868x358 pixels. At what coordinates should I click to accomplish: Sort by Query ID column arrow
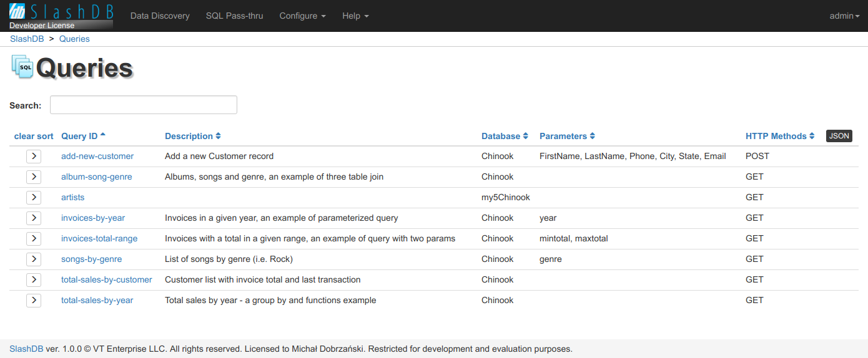[x=103, y=135]
